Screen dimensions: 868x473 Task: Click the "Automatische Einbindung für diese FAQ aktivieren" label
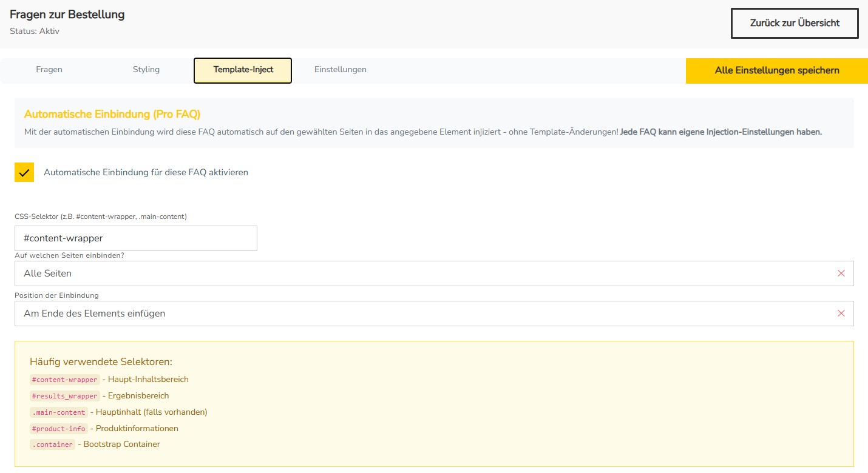(x=146, y=172)
